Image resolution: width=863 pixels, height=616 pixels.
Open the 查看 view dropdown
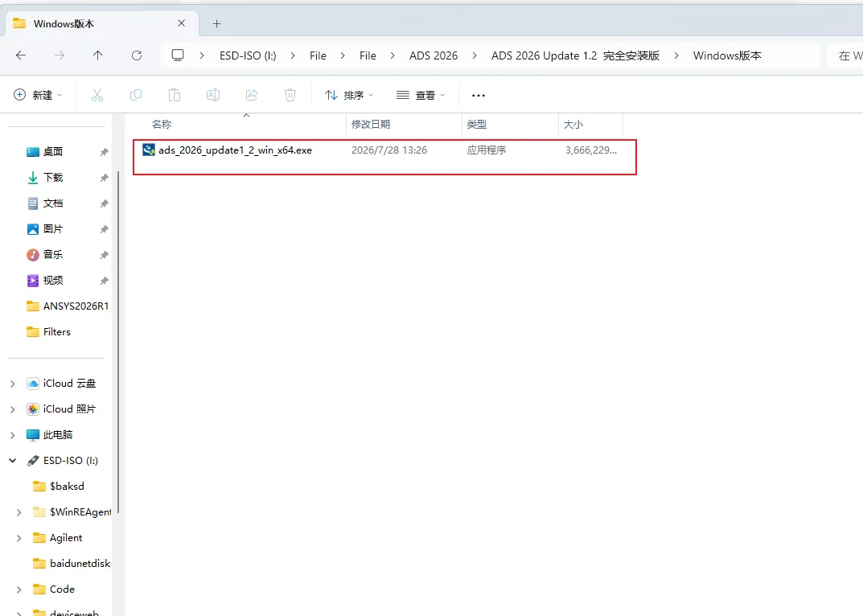click(421, 95)
